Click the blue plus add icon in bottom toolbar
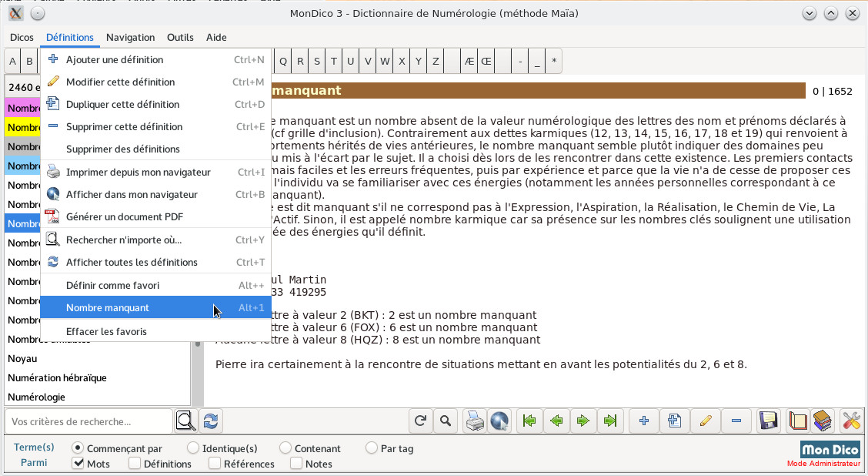Image resolution: width=868 pixels, height=476 pixels. [x=644, y=421]
